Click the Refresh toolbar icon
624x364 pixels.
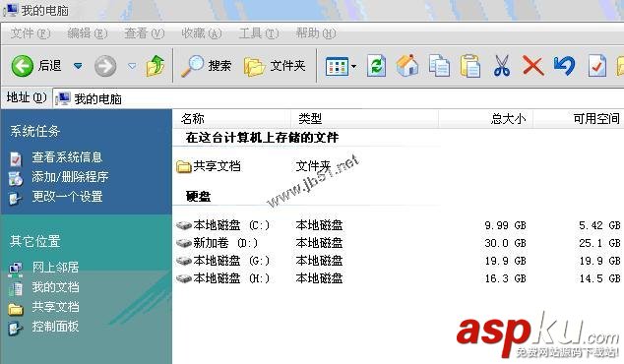[x=377, y=66]
